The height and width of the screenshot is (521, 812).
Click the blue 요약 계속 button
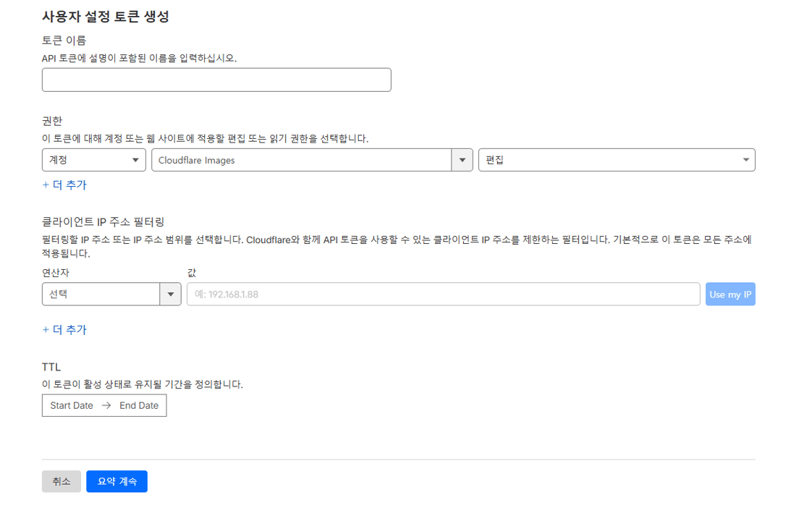(x=117, y=481)
